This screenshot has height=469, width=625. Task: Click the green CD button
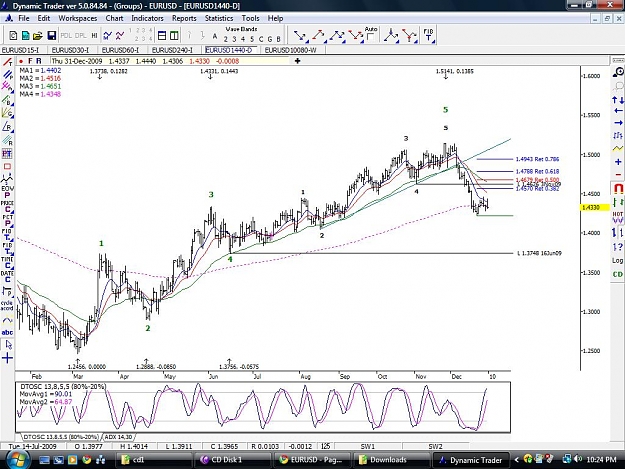click(617, 274)
